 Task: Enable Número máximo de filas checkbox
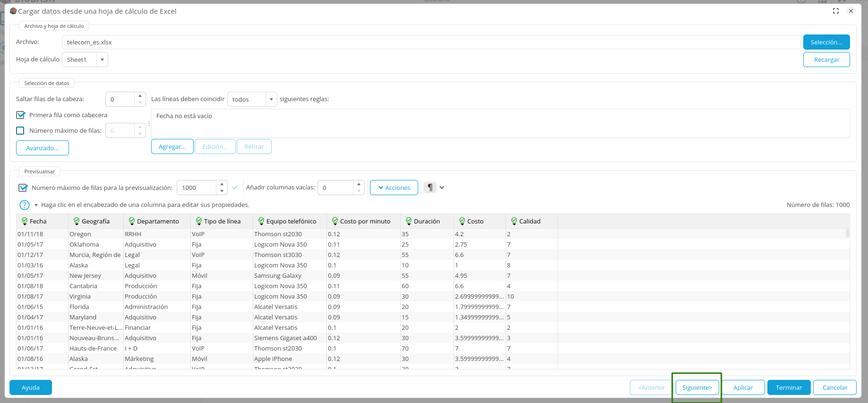click(x=20, y=131)
